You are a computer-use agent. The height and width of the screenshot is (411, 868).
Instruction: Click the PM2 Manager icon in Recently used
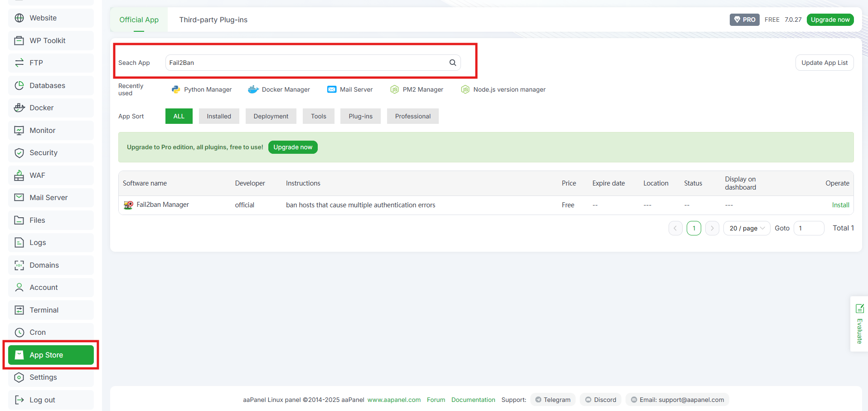coord(394,89)
